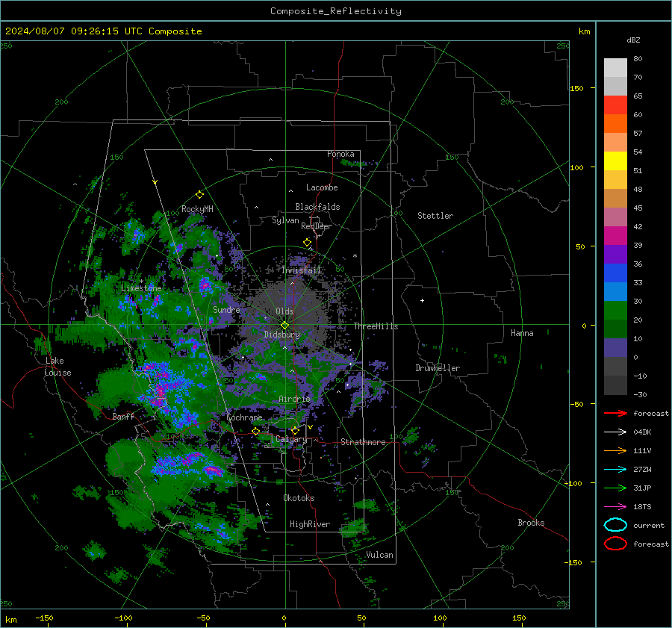672x628 pixels.
Task: Click the Hanna city label
Action: coord(522,333)
